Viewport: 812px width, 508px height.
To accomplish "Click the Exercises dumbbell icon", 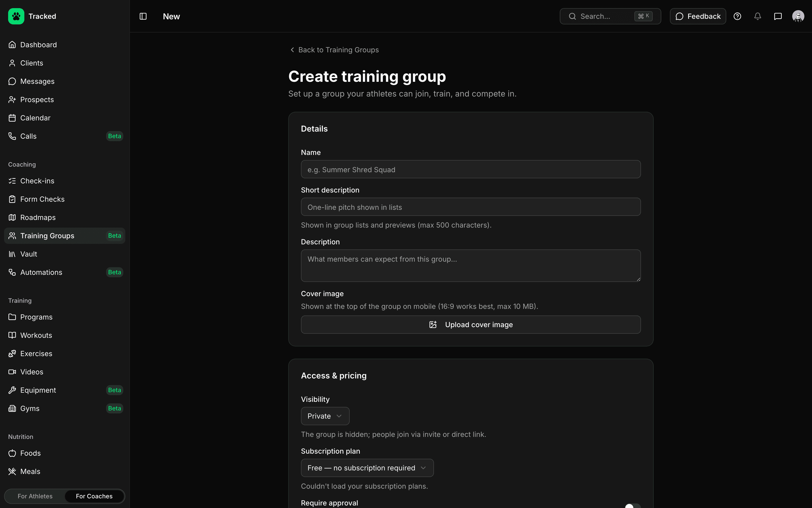I will (12, 354).
